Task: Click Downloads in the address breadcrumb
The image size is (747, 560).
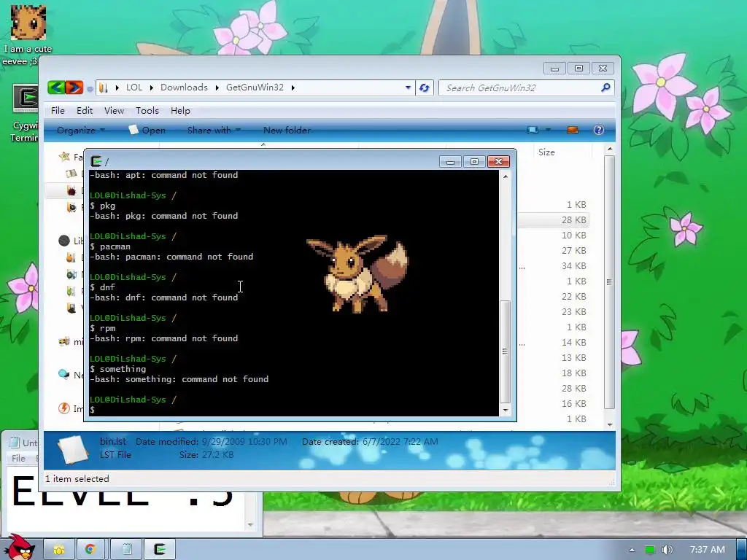Action: pyautogui.click(x=184, y=87)
